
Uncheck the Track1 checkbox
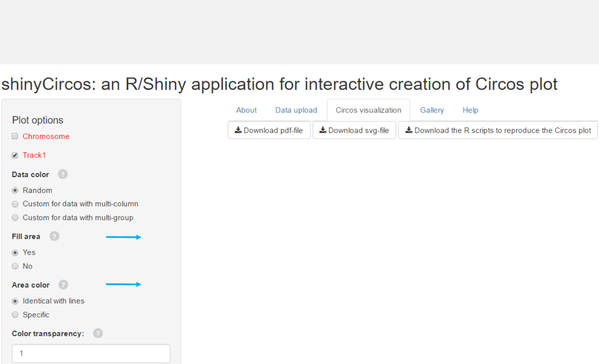coord(15,155)
